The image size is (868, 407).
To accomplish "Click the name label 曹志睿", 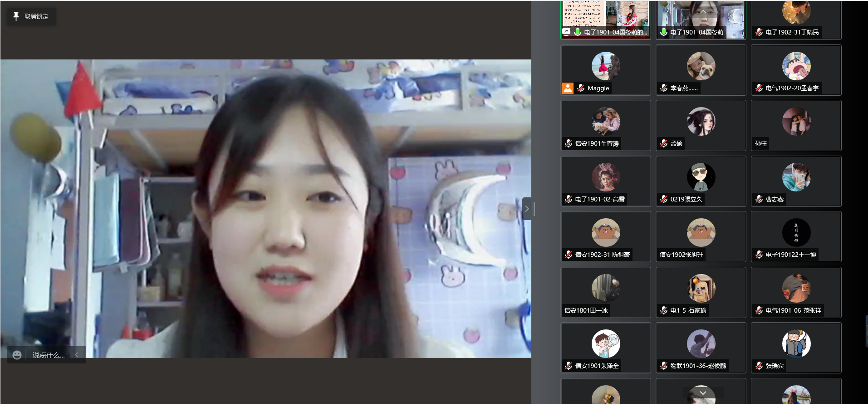I will [x=775, y=199].
